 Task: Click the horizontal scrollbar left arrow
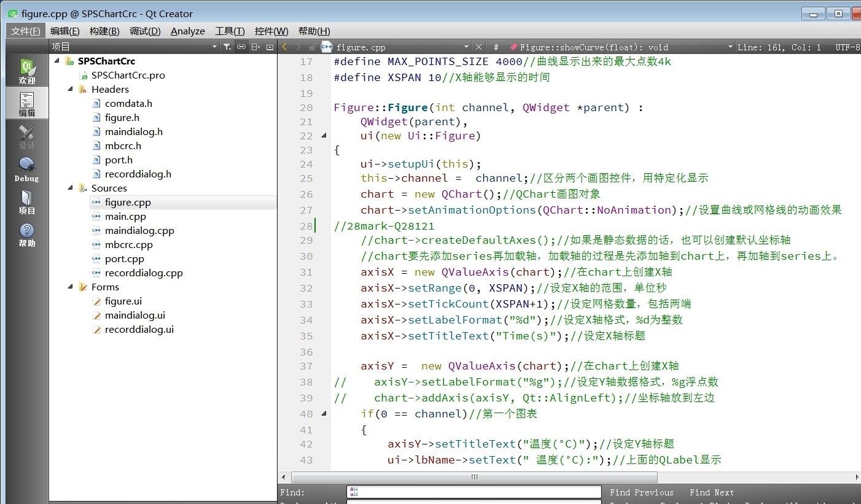(x=283, y=477)
